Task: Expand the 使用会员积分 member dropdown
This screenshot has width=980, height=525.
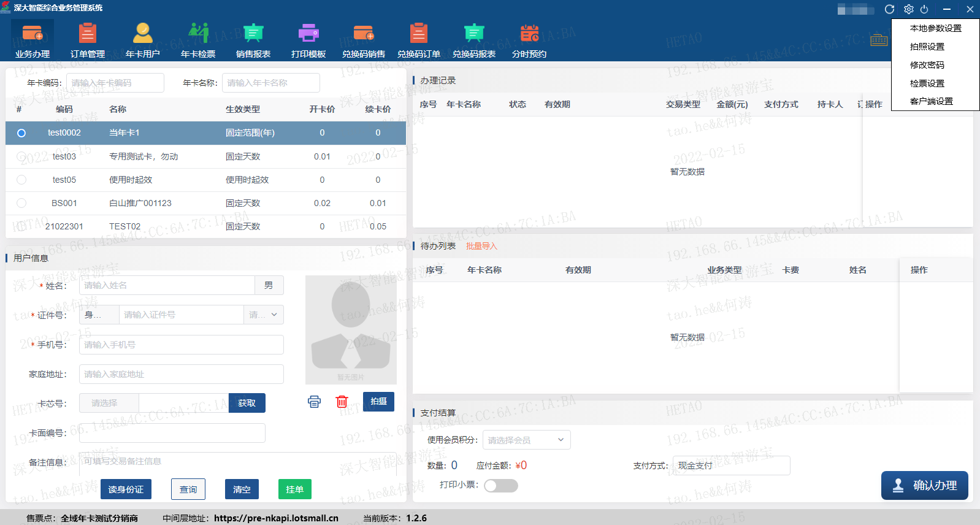Action: (x=526, y=440)
